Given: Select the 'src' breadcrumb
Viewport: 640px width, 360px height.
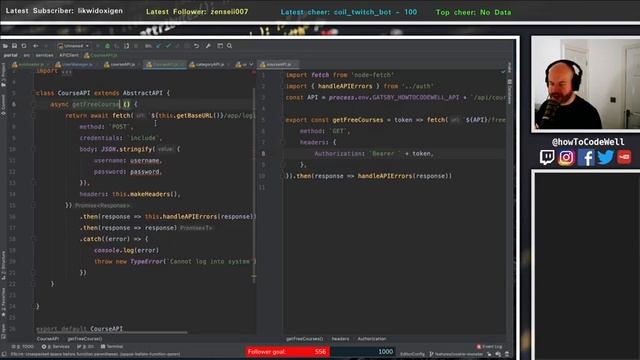Looking at the screenshot, I should pyautogui.click(x=27, y=55).
